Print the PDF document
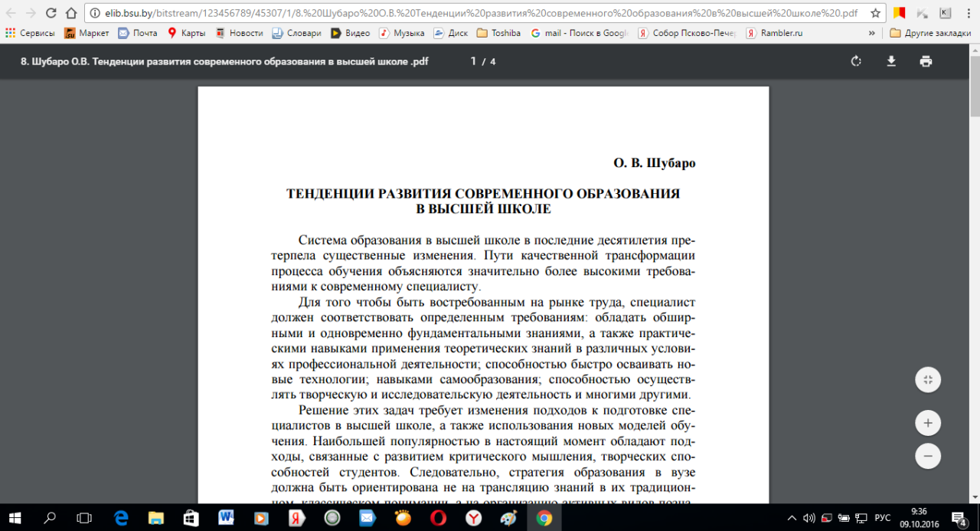Image resolution: width=980 pixels, height=531 pixels. (x=926, y=61)
